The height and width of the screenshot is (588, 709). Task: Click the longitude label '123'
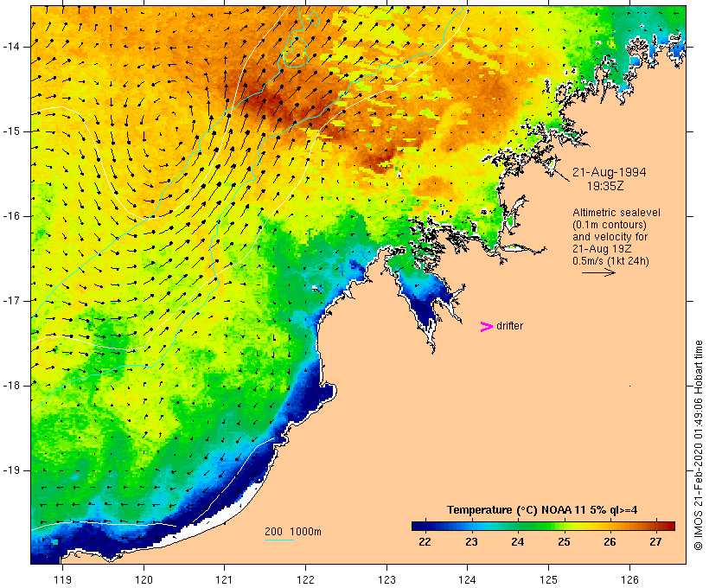[386, 580]
